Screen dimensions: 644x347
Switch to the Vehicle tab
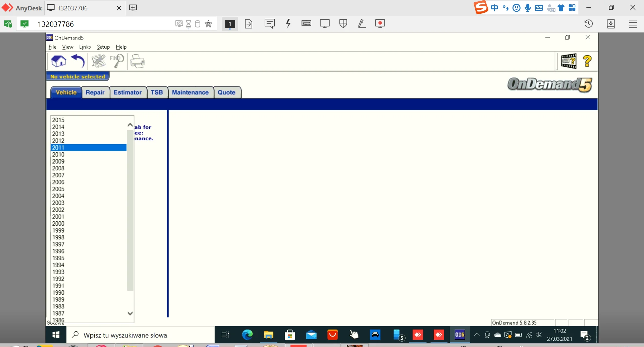click(66, 93)
